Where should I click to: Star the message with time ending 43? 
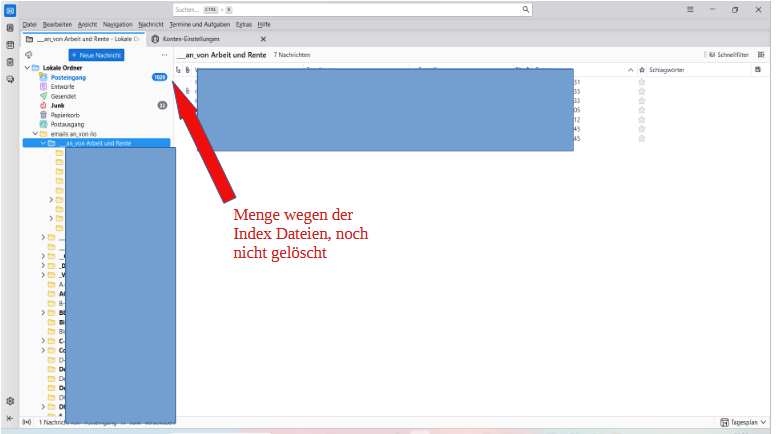[642, 129]
